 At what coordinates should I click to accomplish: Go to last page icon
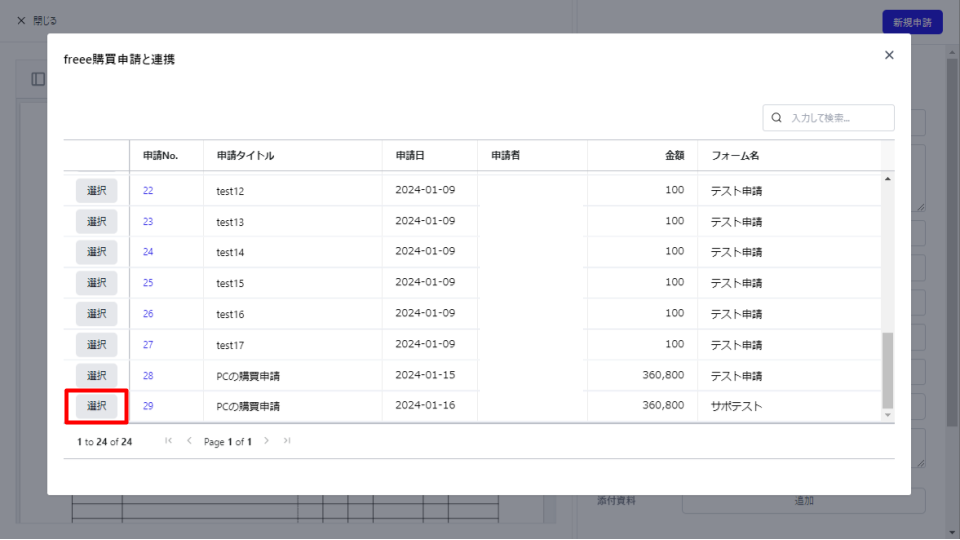287,441
